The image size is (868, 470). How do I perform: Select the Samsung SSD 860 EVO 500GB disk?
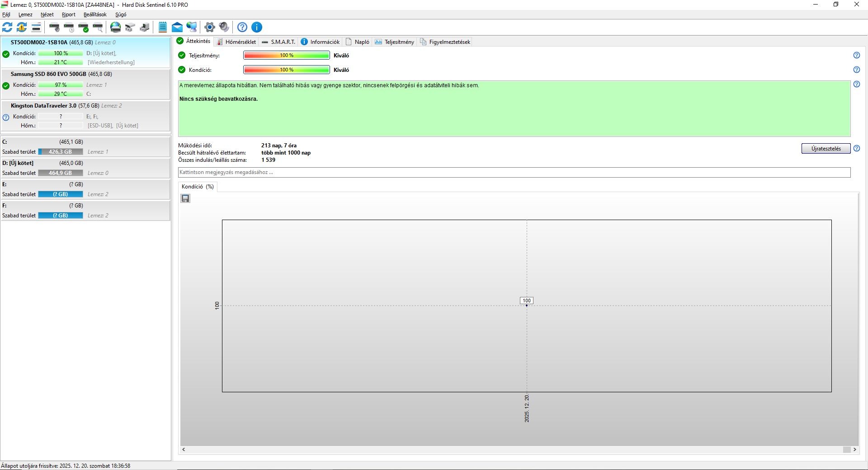click(85, 84)
